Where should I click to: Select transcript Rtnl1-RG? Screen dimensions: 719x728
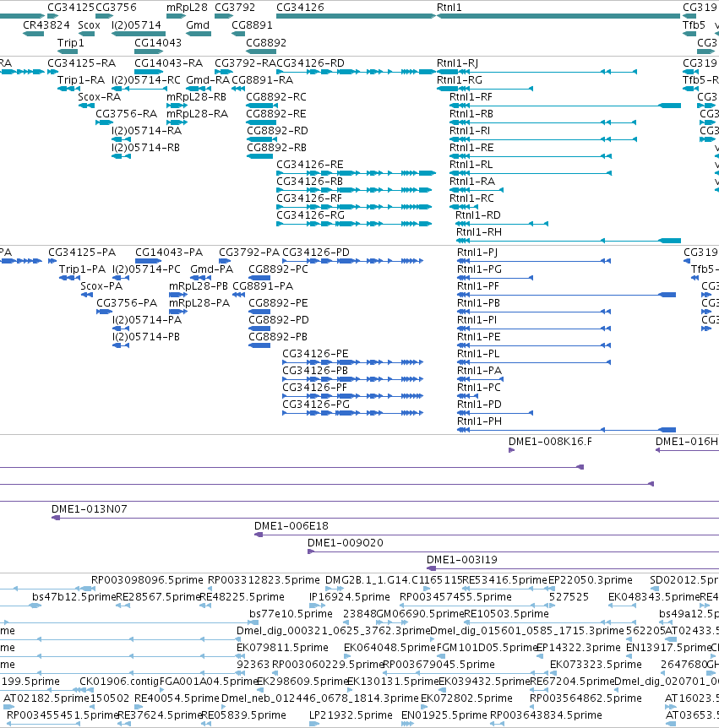[460, 80]
